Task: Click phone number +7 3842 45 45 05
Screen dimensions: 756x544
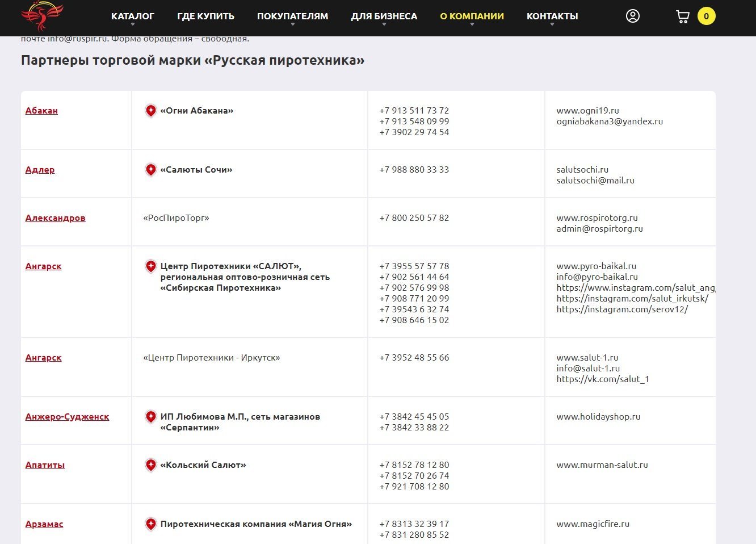Action: tap(414, 417)
